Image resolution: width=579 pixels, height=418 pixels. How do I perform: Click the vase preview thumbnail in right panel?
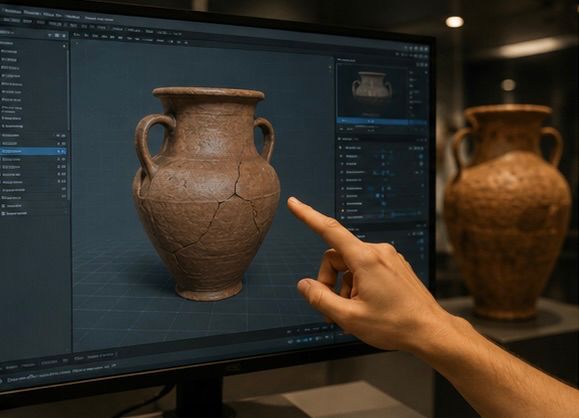pyautogui.click(x=372, y=91)
